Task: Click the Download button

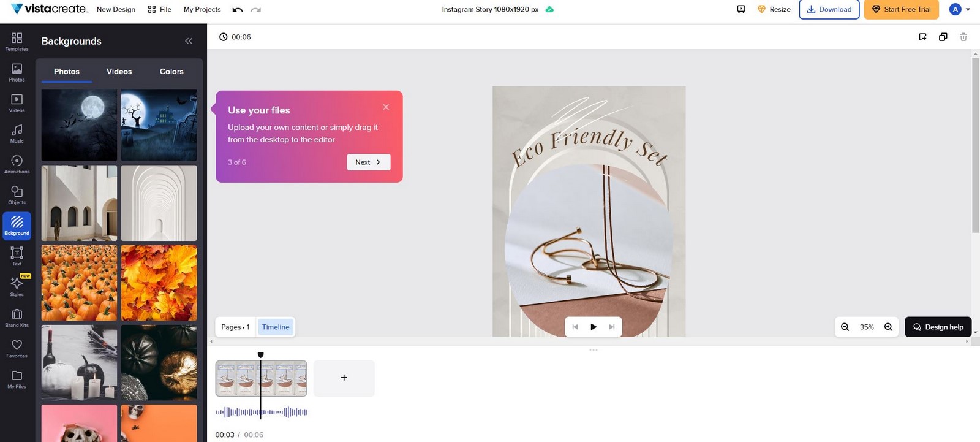Action: tap(829, 9)
